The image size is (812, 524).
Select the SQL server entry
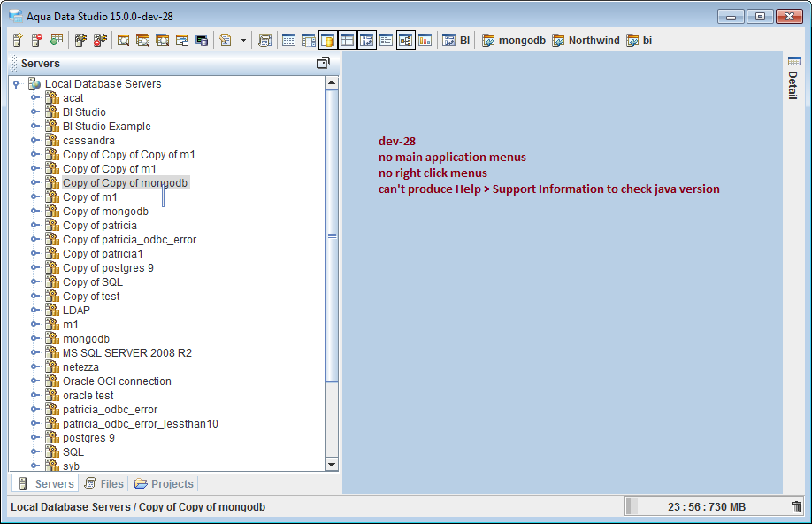pos(73,452)
